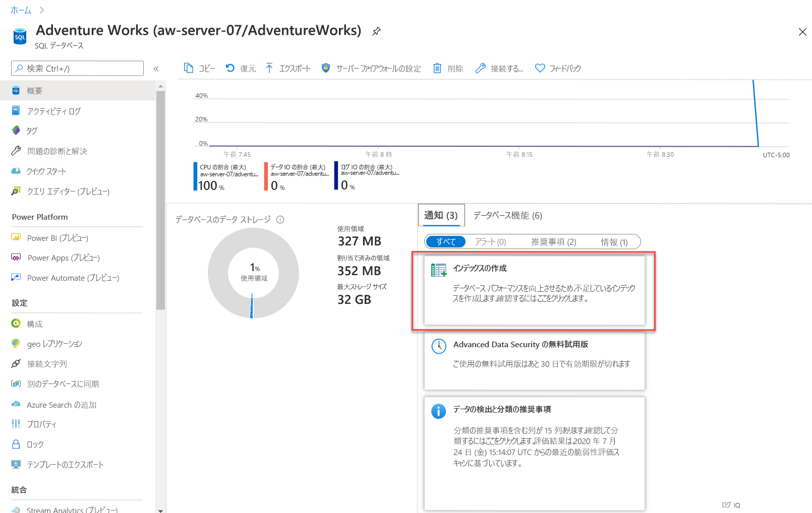The height and width of the screenshot is (513, 812).
Task: Open the アクティビティ ログ icon in the sidebar
Action: click(x=16, y=110)
